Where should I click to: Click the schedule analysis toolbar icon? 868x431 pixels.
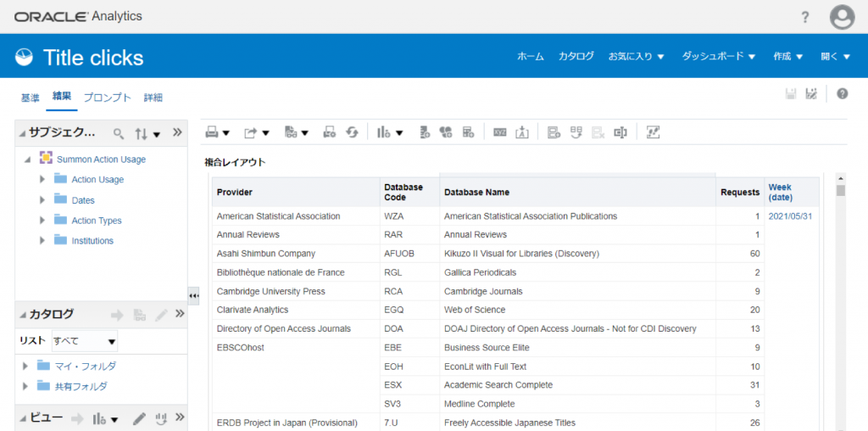(330, 132)
